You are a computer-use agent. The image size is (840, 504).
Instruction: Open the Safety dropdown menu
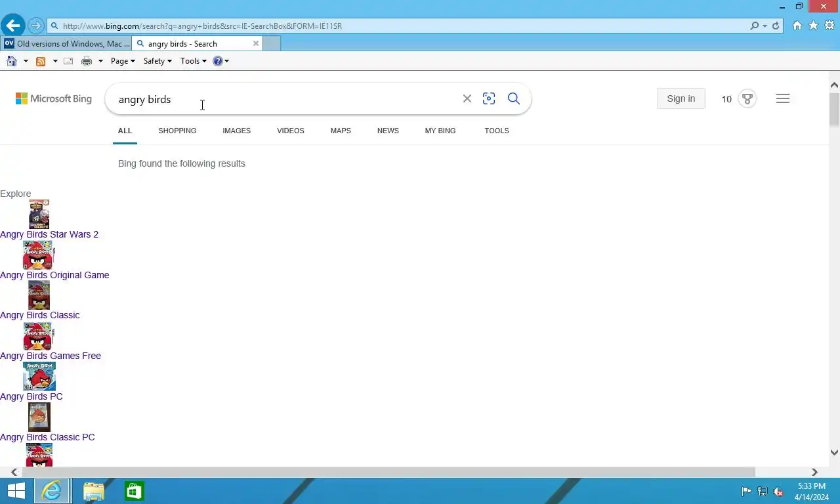pos(157,61)
